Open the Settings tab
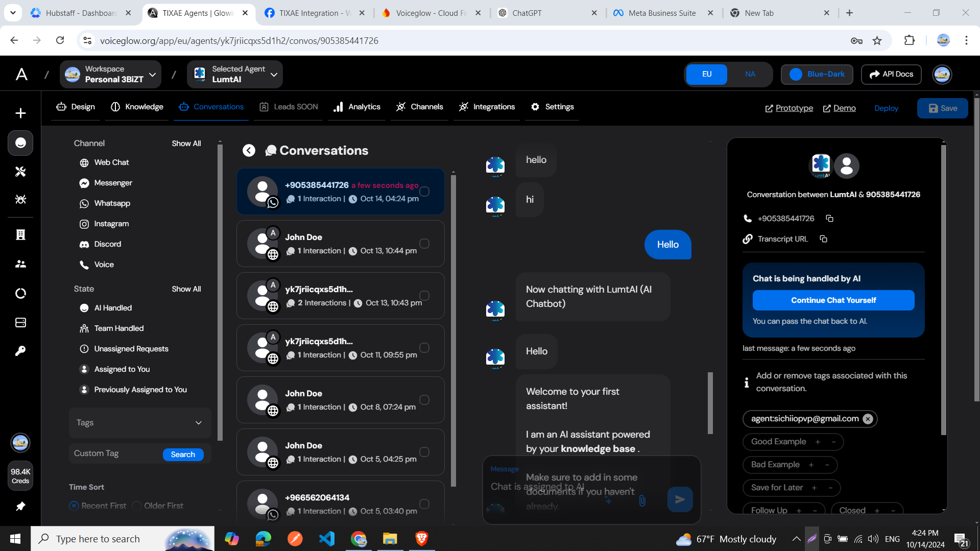980x551 pixels. 553,107
